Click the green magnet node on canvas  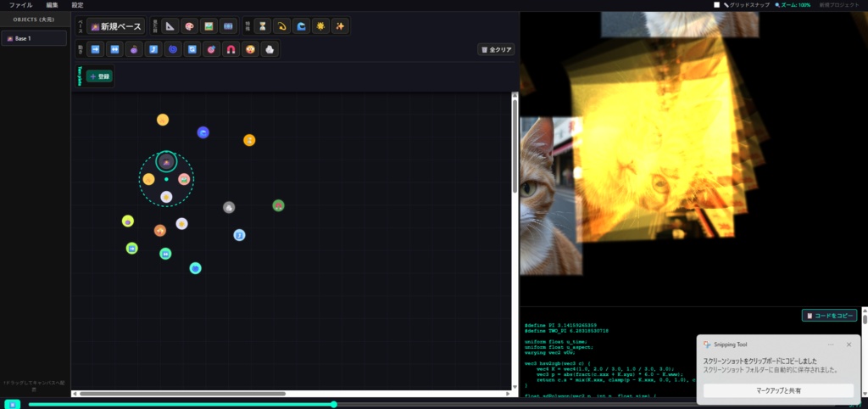(278, 205)
